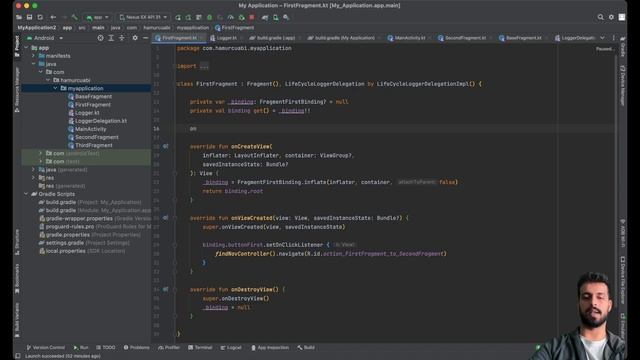Collapse the app module tree node
Image resolution: width=640 pixels, height=360 pixels.
click(26, 48)
